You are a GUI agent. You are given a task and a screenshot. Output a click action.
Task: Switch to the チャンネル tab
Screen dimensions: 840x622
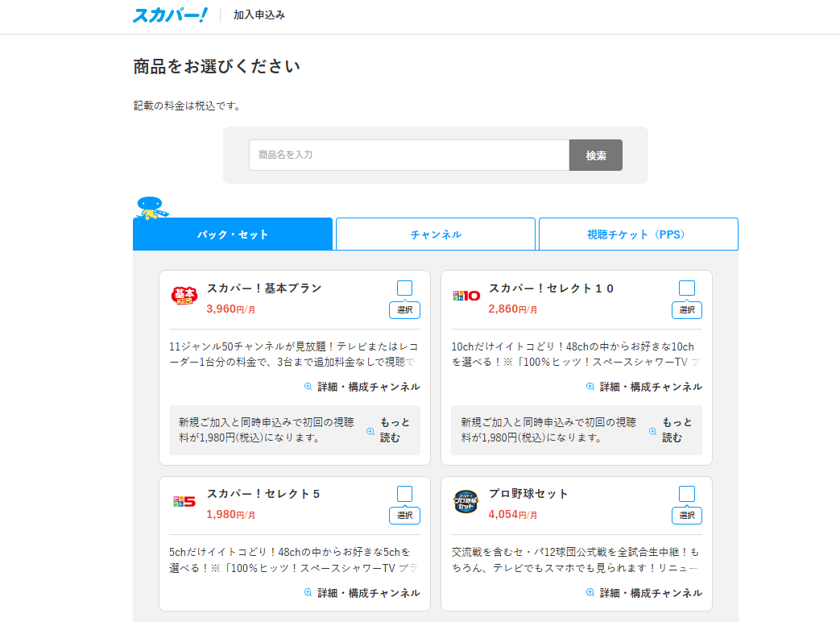pos(436,234)
